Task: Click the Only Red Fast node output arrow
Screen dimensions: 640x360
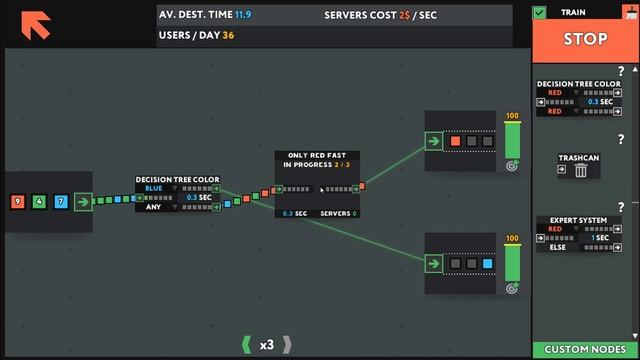Action: pos(356,189)
